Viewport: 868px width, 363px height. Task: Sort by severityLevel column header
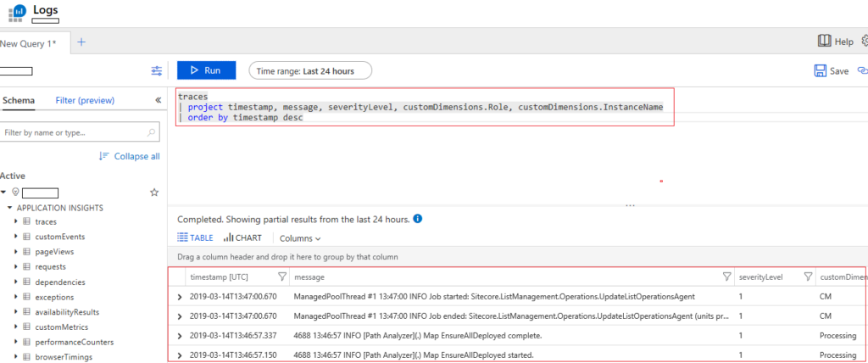760,276
